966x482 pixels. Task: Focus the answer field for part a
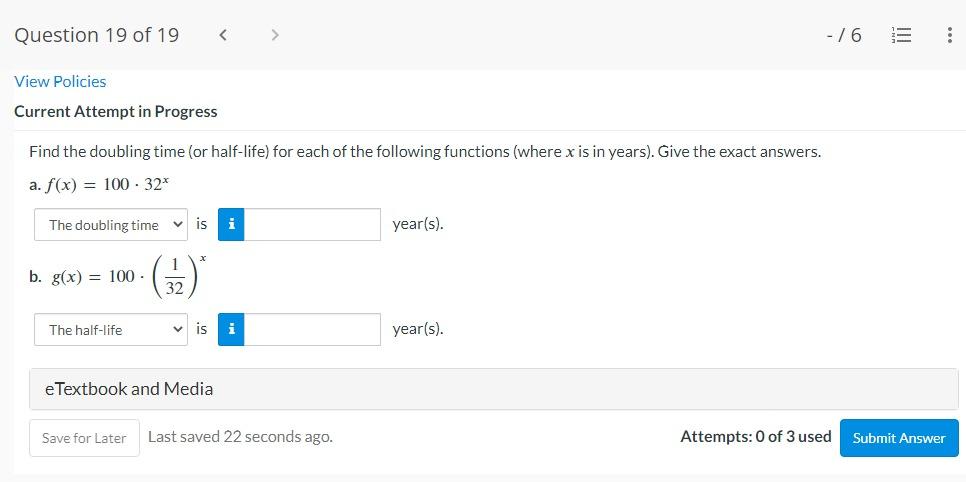tap(312, 224)
